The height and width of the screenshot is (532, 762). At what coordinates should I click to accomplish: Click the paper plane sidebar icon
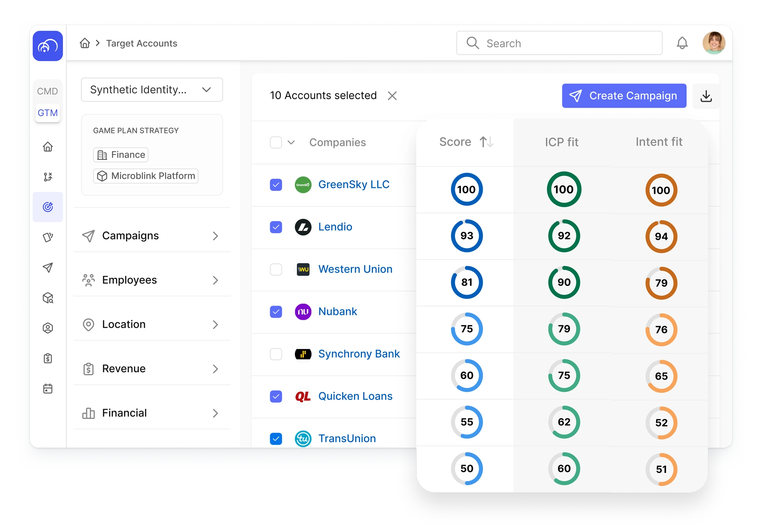[48, 268]
